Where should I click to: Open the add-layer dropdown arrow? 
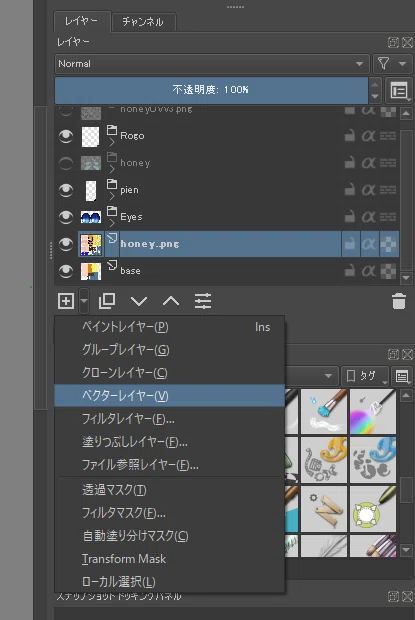click(x=84, y=301)
